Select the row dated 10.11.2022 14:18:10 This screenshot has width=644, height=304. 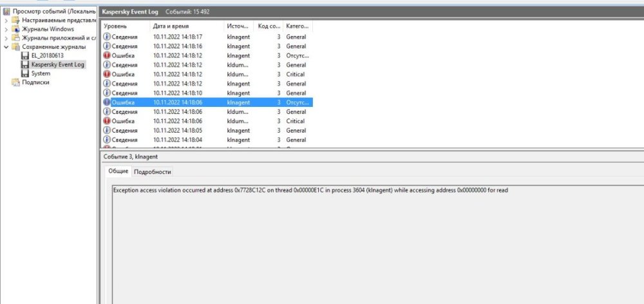(207, 93)
